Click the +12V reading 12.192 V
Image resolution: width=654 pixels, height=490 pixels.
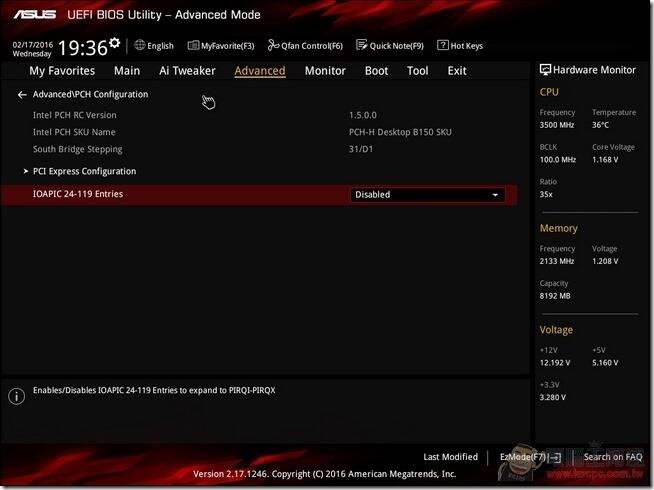tap(555, 363)
